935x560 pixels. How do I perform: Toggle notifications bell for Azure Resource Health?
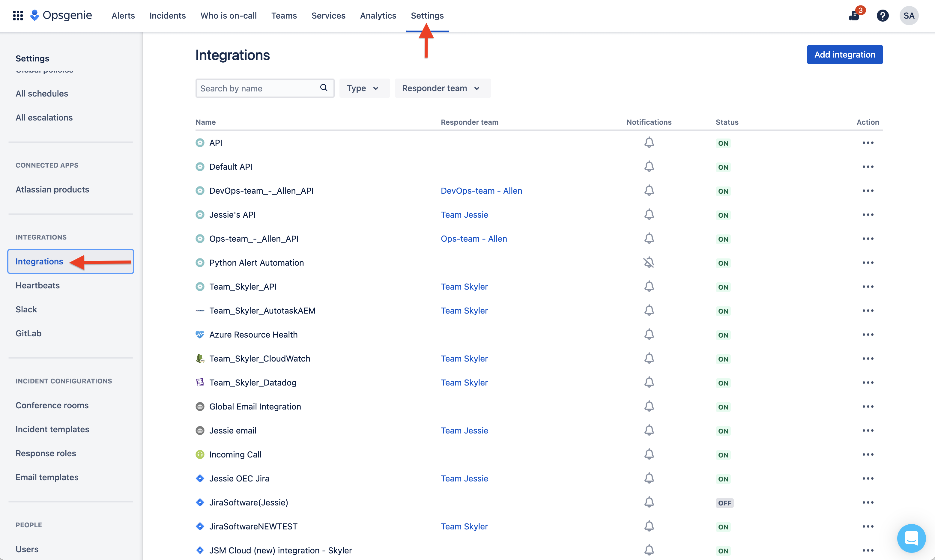pyautogui.click(x=649, y=334)
